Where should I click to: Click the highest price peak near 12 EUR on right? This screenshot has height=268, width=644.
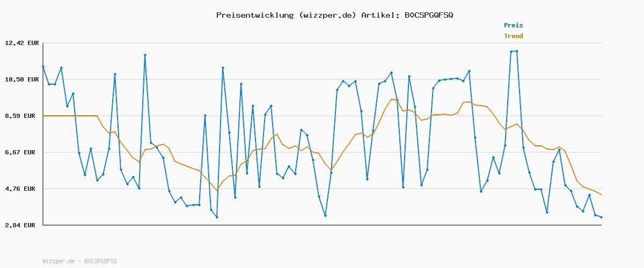(x=517, y=51)
